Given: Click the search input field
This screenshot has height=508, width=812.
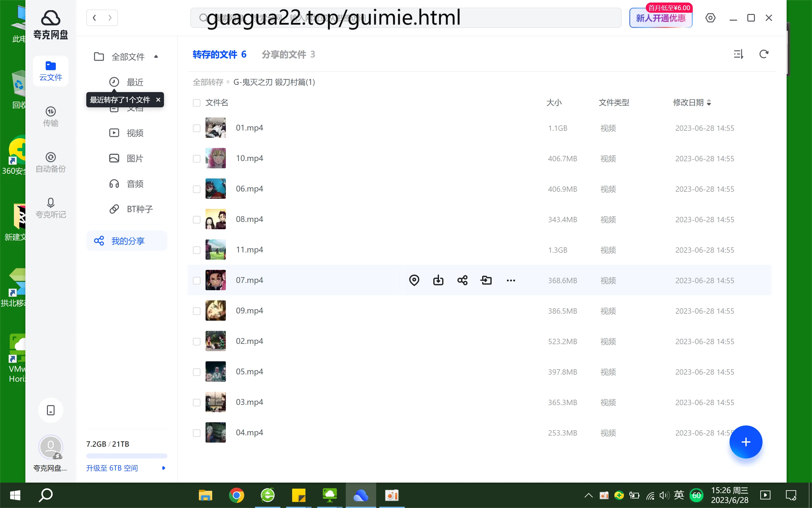Looking at the screenshot, I should 406,18.
